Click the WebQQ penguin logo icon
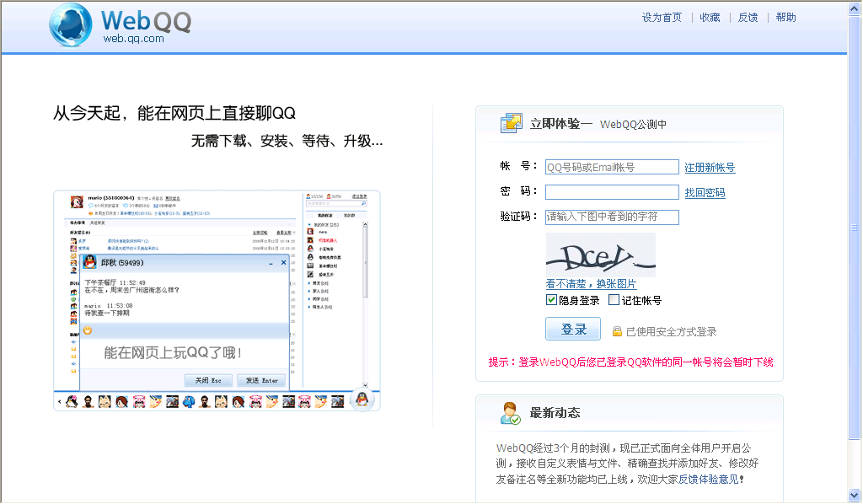Screen dimensions: 863x504 click(x=70, y=24)
